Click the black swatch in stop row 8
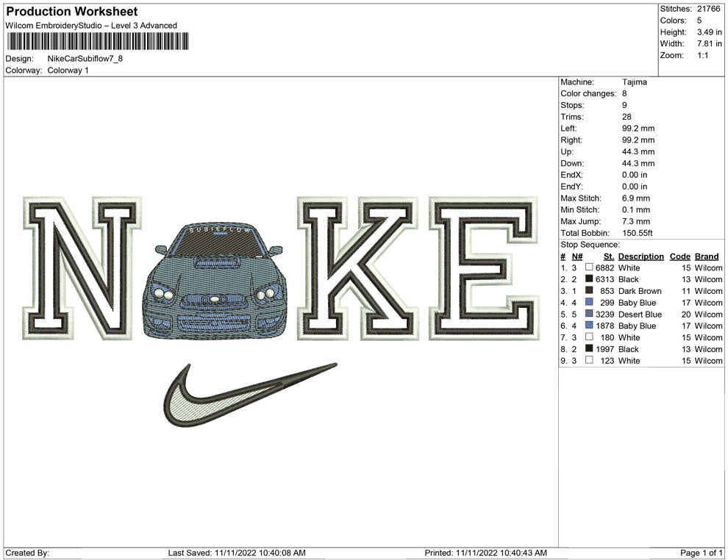728x560 pixels. pyautogui.click(x=589, y=348)
